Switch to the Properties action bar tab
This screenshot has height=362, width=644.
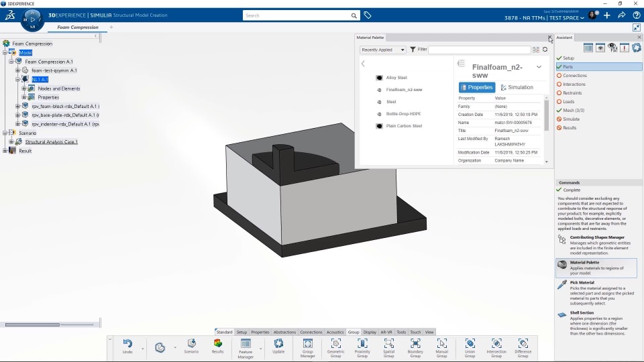click(x=260, y=332)
